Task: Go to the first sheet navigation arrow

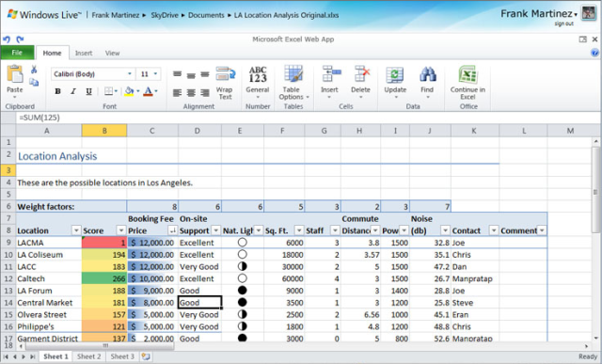Action: [x=6, y=356]
